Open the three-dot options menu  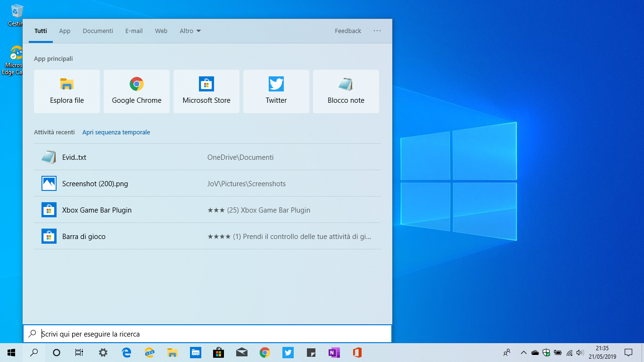377,31
